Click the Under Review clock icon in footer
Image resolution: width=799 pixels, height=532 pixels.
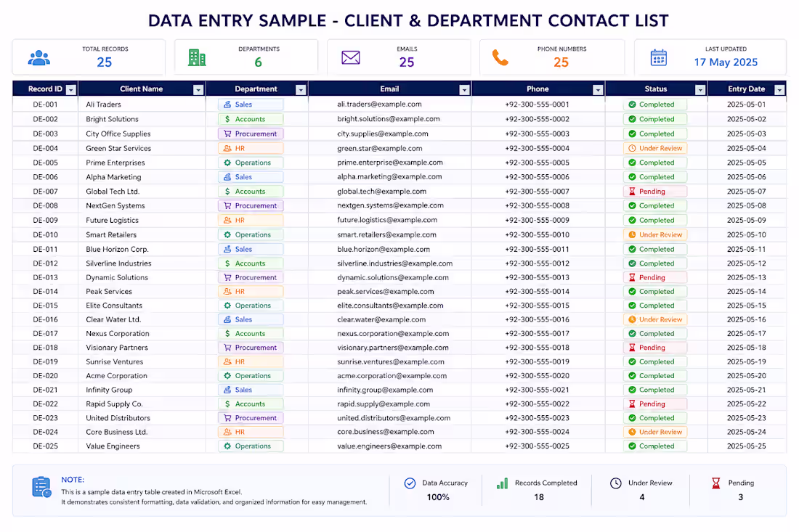click(x=615, y=483)
